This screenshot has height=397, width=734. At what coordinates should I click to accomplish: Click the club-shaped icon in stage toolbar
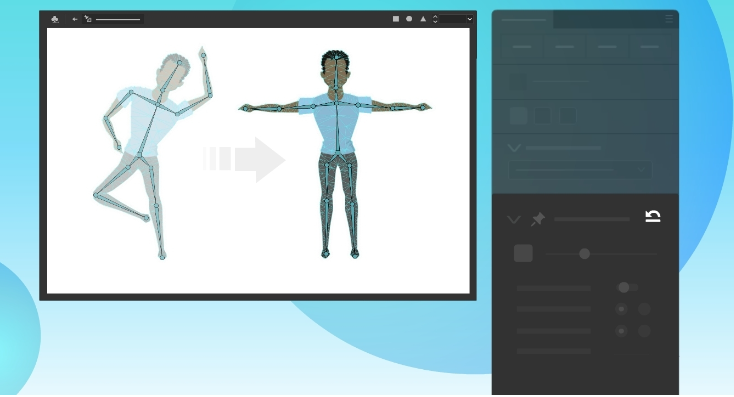coord(55,19)
